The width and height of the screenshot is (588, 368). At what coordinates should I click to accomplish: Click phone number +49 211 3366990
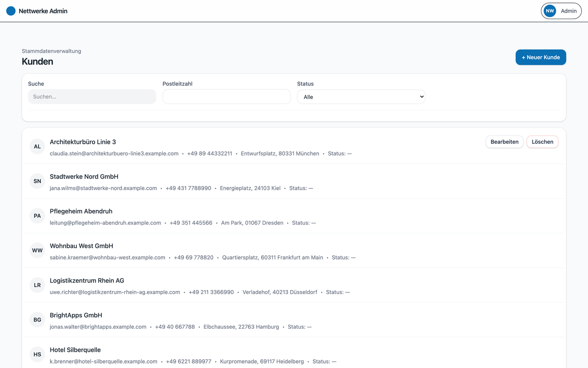[x=211, y=292]
